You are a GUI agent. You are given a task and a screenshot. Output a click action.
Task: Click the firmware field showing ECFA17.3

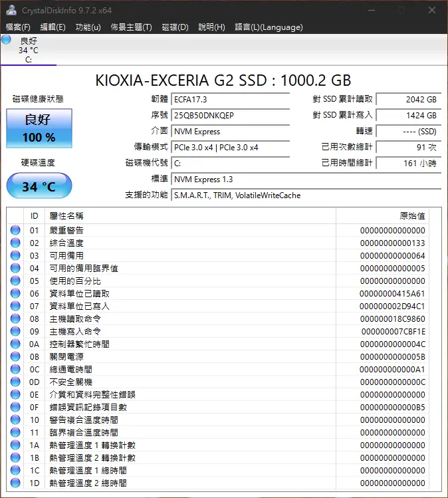(230, 100)
